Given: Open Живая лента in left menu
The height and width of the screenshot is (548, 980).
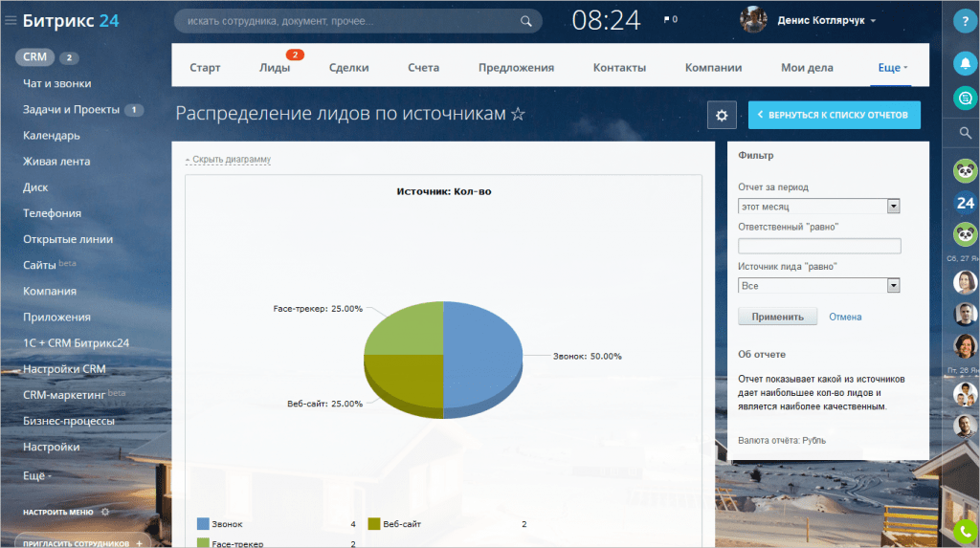Looking at the screenshot, I should 56,162.
